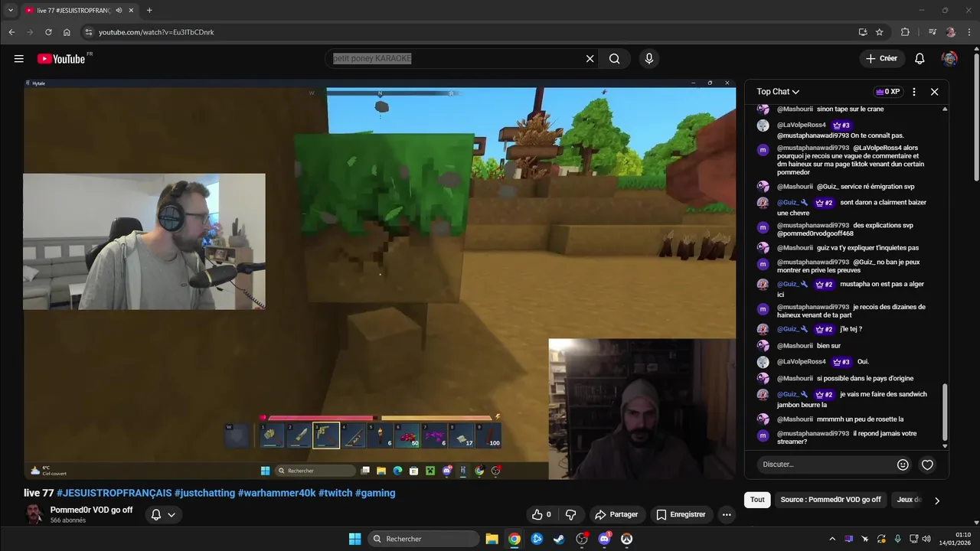Viewport: 980px width, 551px height.
Task: Open browser home page button
Action: [x=67, y=32]
